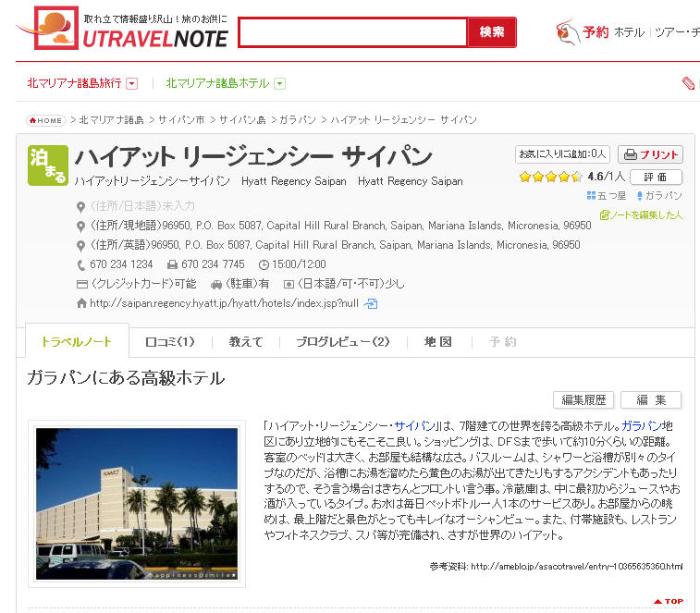Open the ホテル reservation link
The image size is (700, 613).
point(630,32)
